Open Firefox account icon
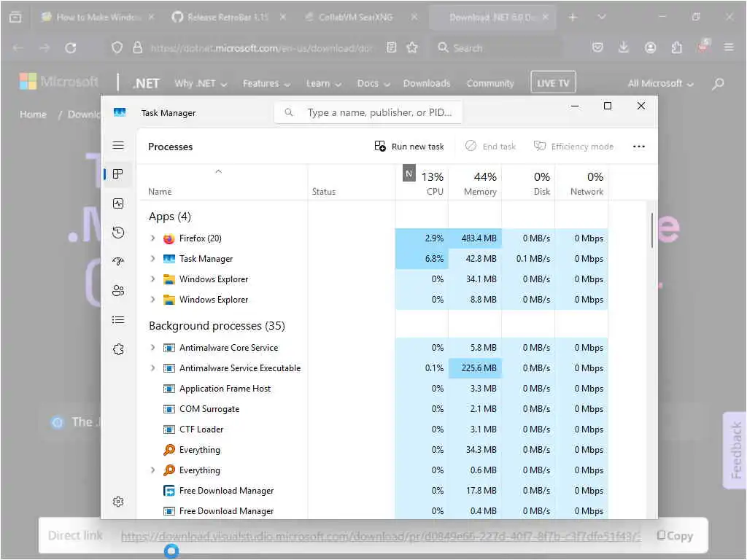Image resolution: width=747 pixels, height=560 pixels. pyautogui.click(x=650, y=47)
